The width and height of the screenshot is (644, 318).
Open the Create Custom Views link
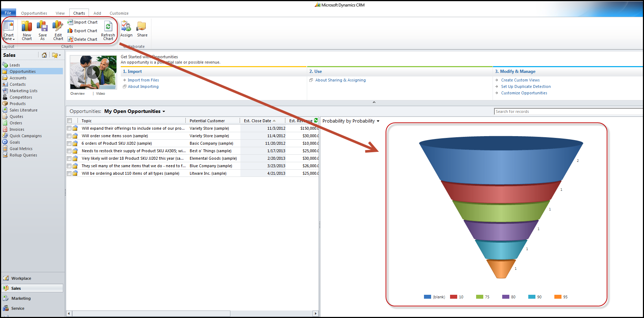click(x=520, y=80)
